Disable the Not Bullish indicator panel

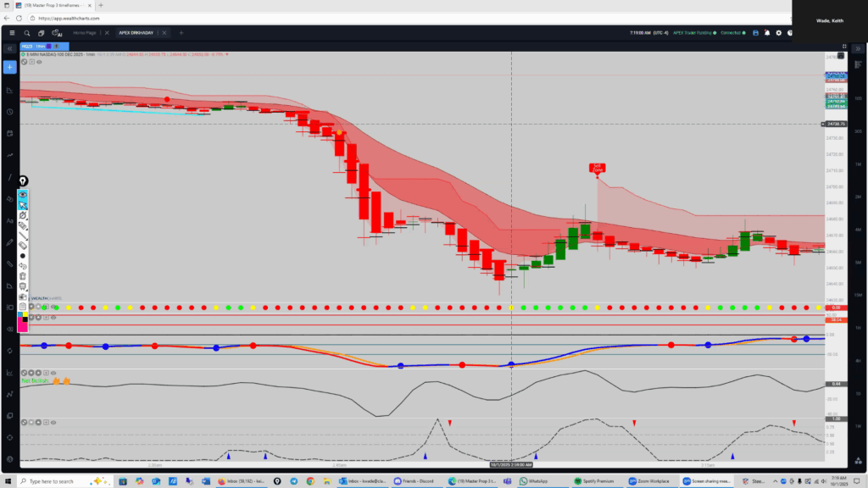(25, 373)
